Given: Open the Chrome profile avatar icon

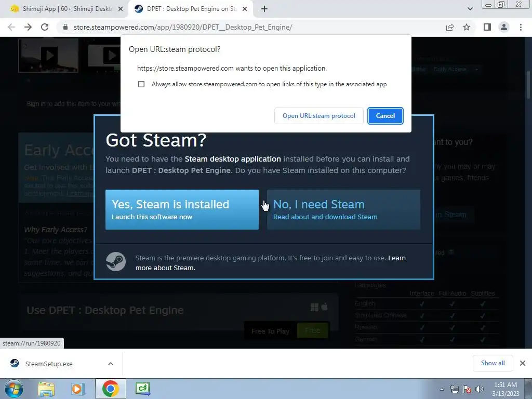Looking at the screenshot, I should click(x=504, y=27).
